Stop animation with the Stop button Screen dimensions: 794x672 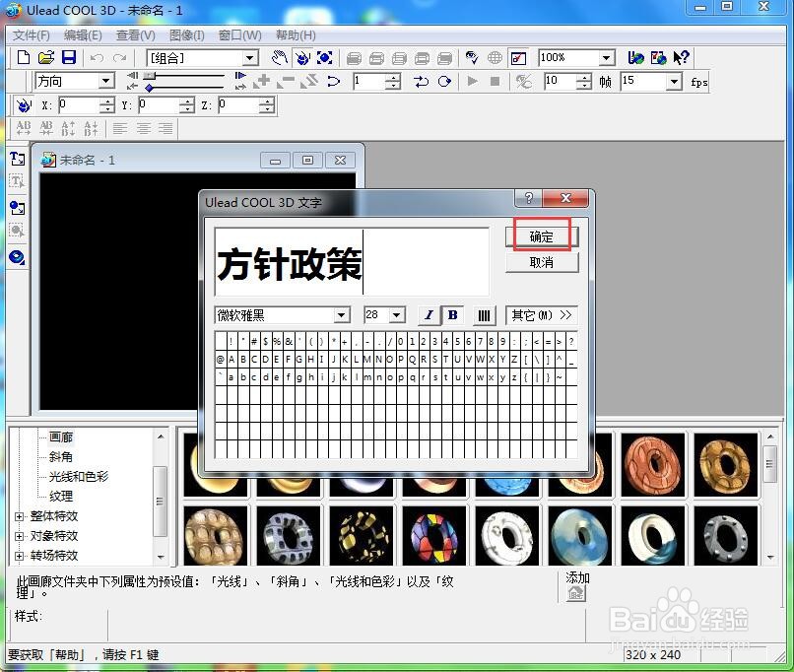[x=496, y=81]
